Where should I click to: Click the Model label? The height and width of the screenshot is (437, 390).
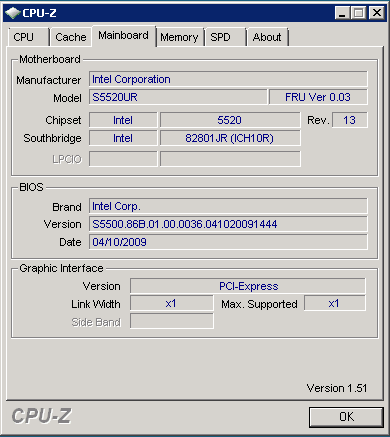67,98
